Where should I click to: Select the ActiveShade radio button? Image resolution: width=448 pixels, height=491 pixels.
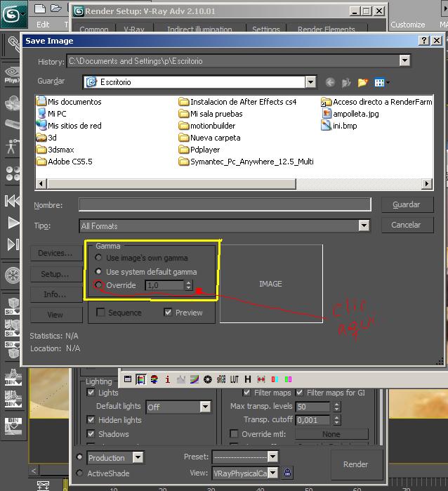tap(79, 473)
